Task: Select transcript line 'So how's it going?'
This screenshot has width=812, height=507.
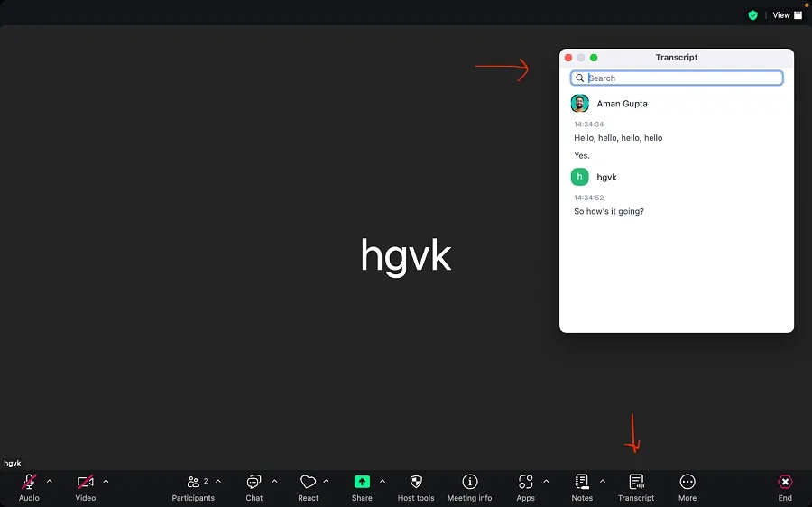Action: coord(609,211)
